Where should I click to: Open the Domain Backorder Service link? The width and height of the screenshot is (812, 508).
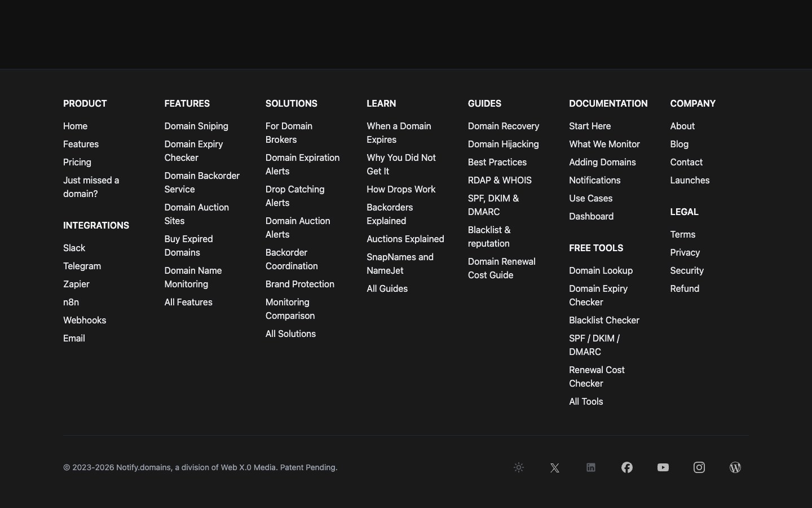coord(202,182)
